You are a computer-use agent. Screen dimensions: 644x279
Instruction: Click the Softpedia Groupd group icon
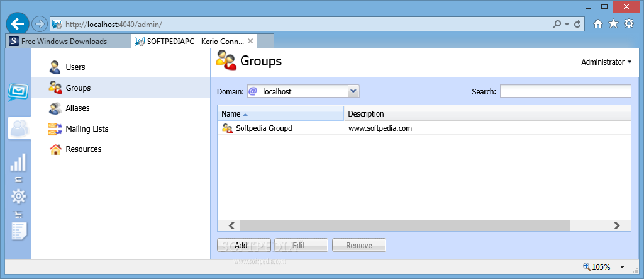pyautogui.click(x=227, y=128)
